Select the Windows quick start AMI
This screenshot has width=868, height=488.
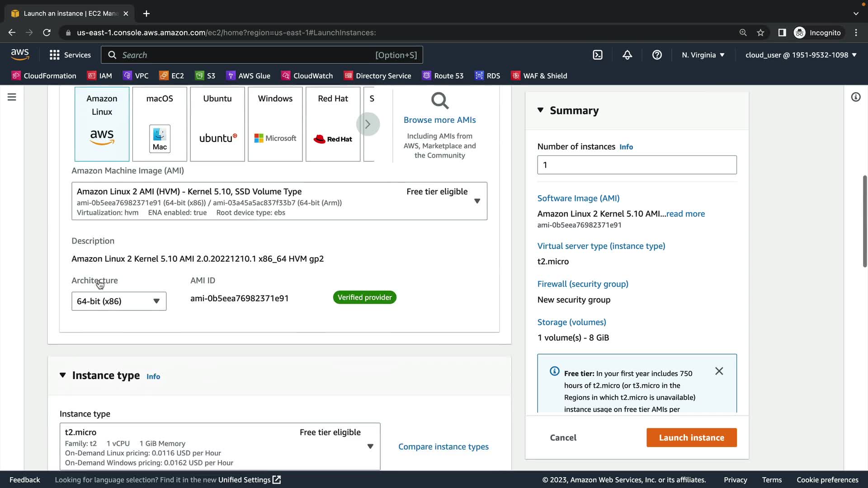click(275, 124)
